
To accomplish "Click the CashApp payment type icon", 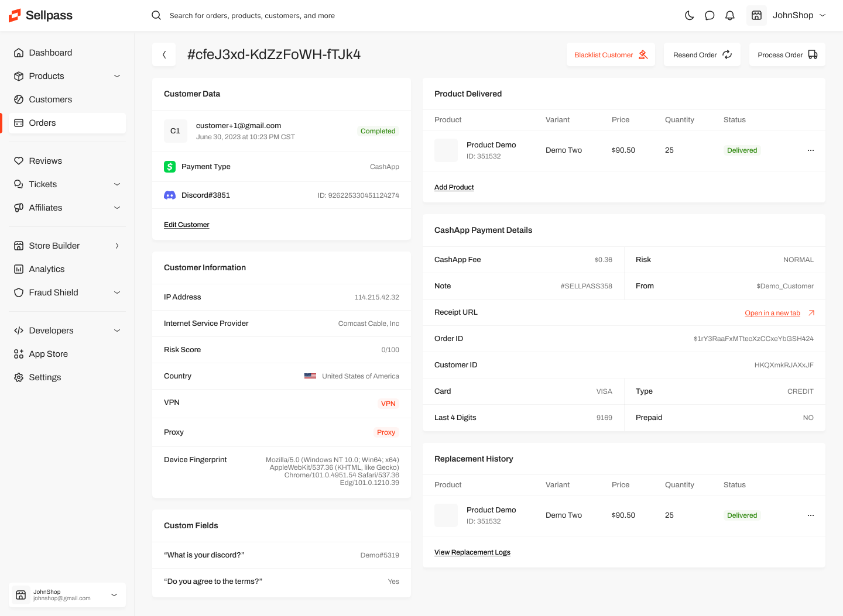I will (x=170, y=166).
